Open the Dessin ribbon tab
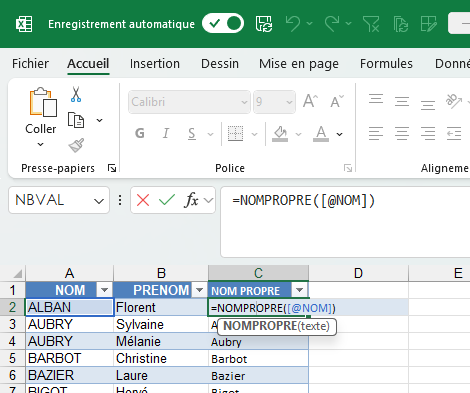Viewport: 470px width, 393px height. pyautogui.click(x=220, y=63)
